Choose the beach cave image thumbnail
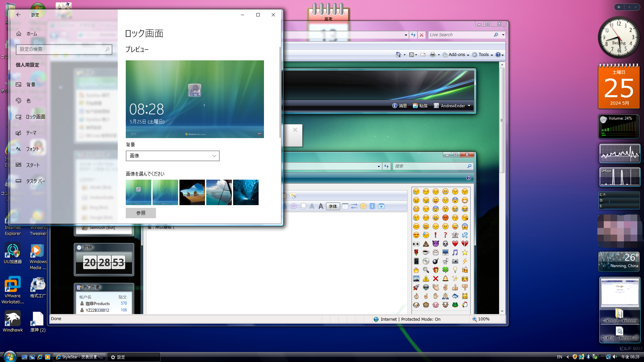 [192, 192]
